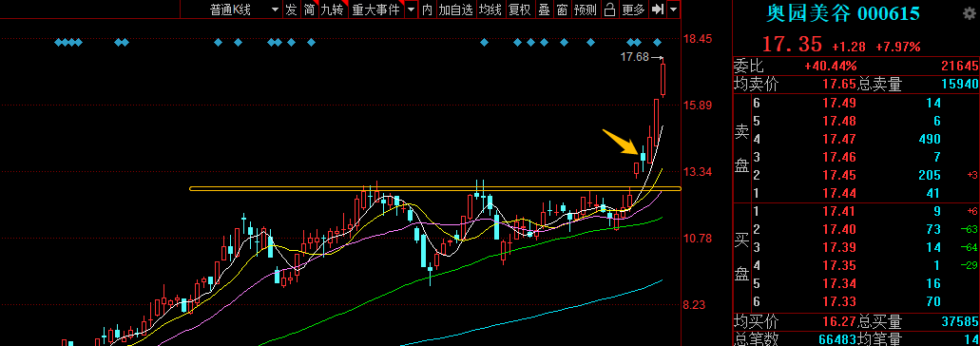
Task: Click the yellow horizontal resistance line
Action: coord(435,188)
